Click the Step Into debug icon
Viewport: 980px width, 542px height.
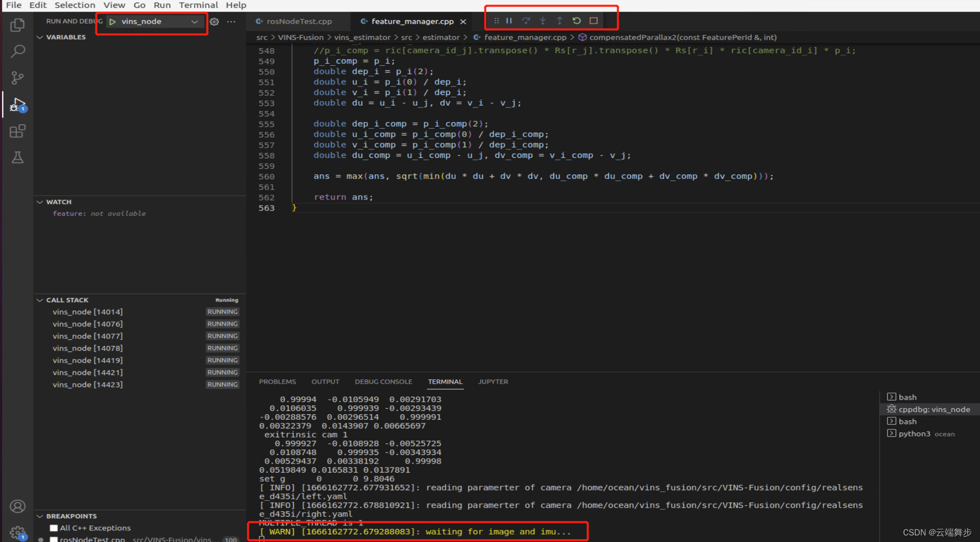click(x=543, y=21)
